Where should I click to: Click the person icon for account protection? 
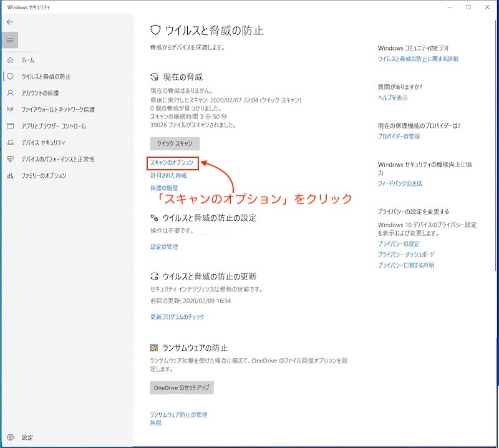[11, 93]
